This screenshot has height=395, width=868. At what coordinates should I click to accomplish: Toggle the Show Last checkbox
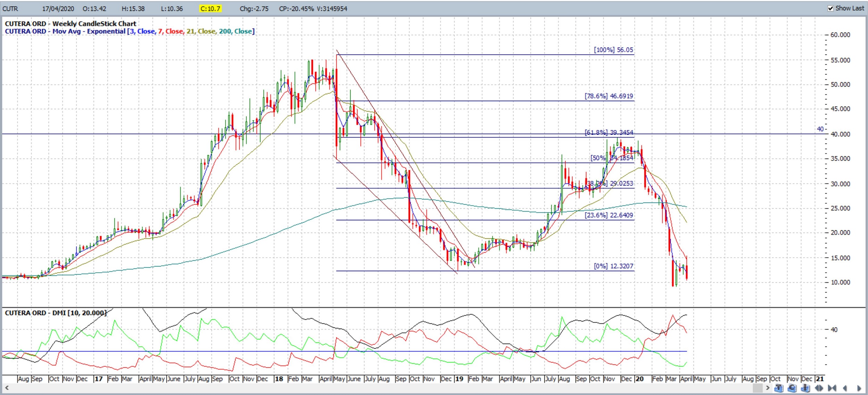click(x=831, y=8)
